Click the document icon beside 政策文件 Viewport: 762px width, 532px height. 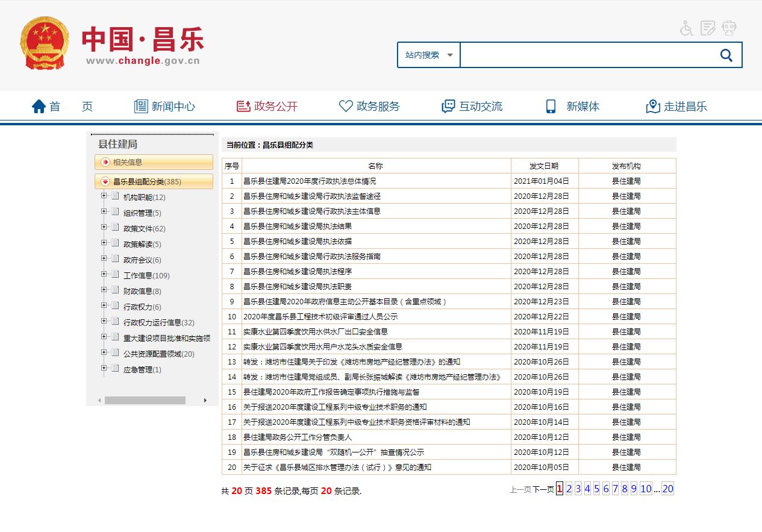point(115,228)
